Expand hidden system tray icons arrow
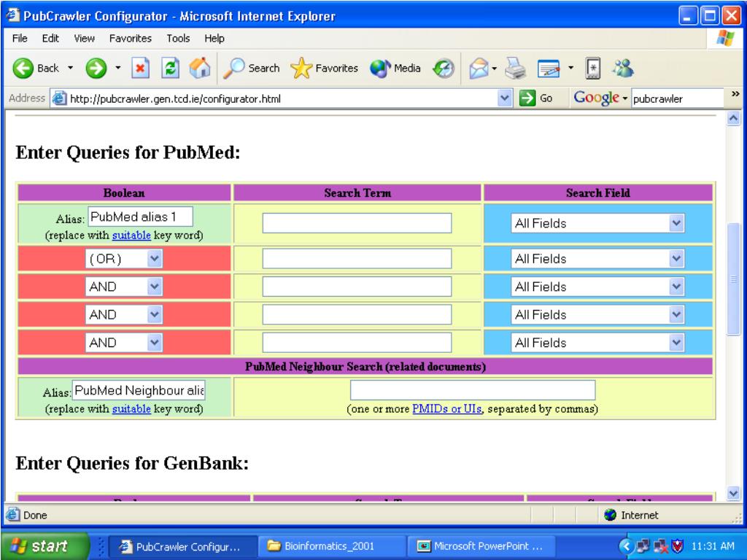Screen dimensions: 747x560 point(627,546)
